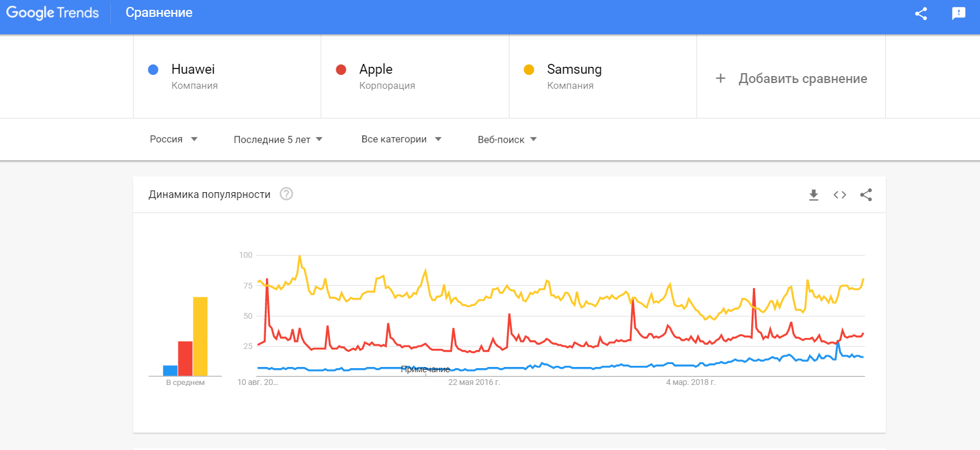The image size is (980, 450).
Task: Open the Примечание note link on the chart
Action: pyautogui.click(x=426, y=368)
